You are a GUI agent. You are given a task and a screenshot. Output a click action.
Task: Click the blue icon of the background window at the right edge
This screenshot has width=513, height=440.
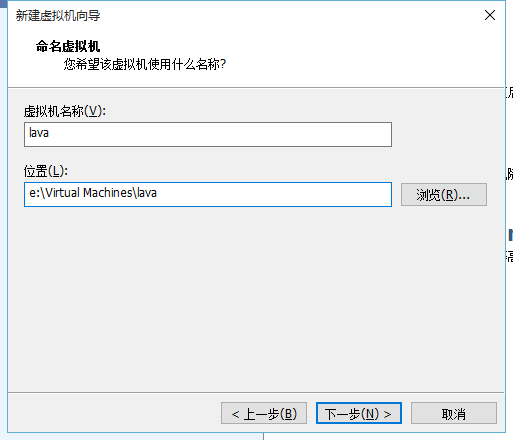pyautogui.click(x=510, y=235)
